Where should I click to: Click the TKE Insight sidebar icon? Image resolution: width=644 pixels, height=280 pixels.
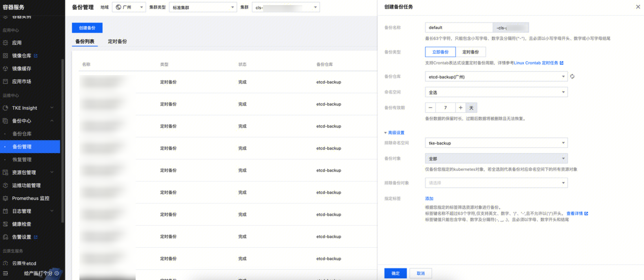(x=6, y=108)
